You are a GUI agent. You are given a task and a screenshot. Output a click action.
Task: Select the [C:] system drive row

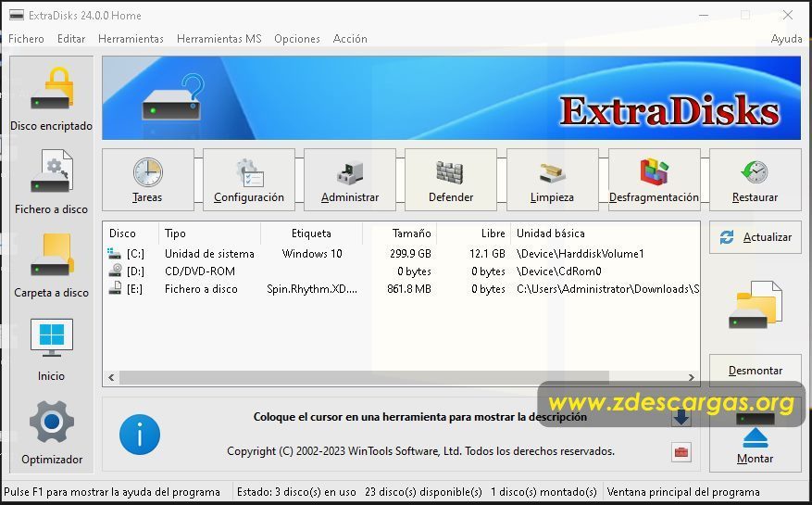[401, 254]
